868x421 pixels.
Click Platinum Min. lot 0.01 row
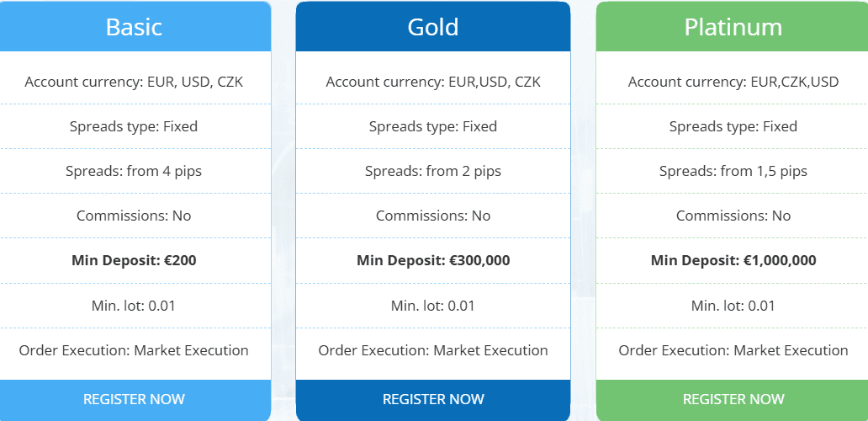click(x=733, y=306)
